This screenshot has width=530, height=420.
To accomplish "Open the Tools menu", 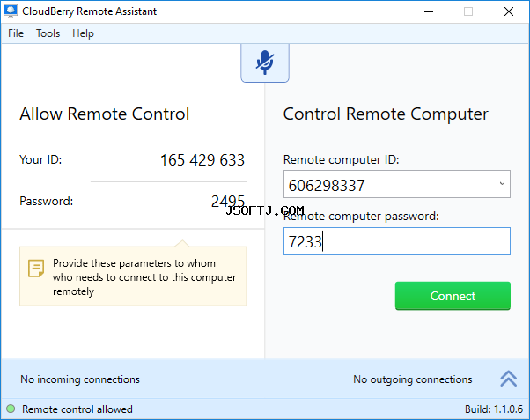I will pos(48,33).
